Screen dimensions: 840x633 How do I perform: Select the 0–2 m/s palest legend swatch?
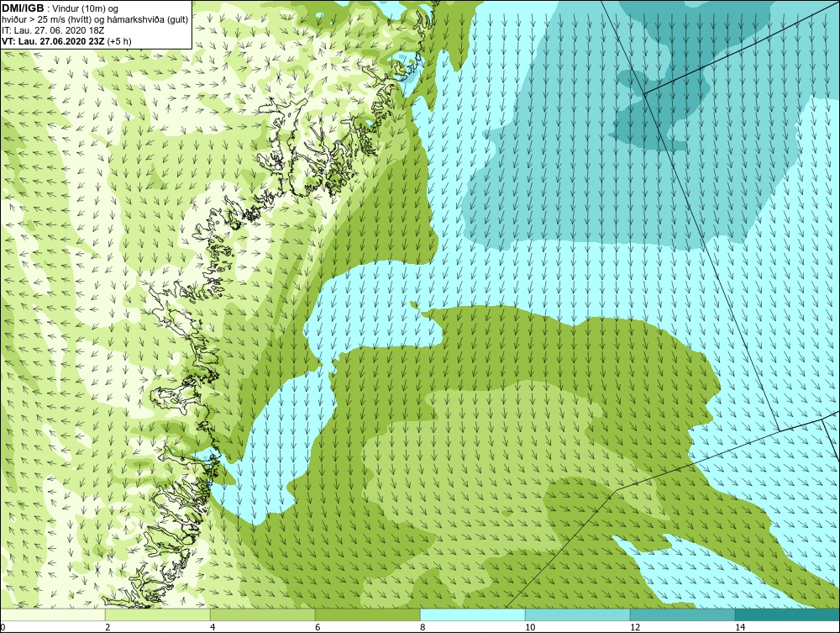[52, 615]
